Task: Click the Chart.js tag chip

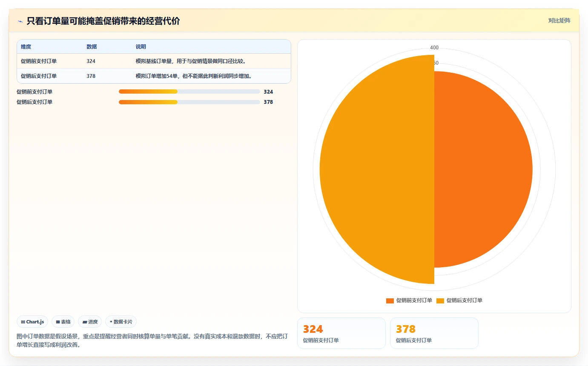Action: click(x=32, y=322)
